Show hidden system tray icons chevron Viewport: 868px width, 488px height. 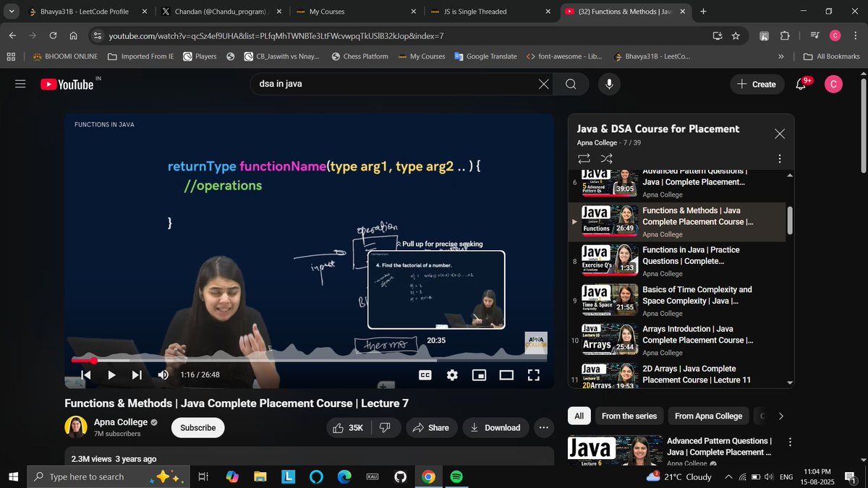[x=728, y=477]
